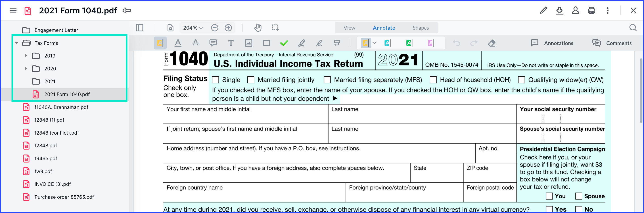This screenshot has height=213, width=644.
Task: Open the three-dot more options menu
Action: 608,10
